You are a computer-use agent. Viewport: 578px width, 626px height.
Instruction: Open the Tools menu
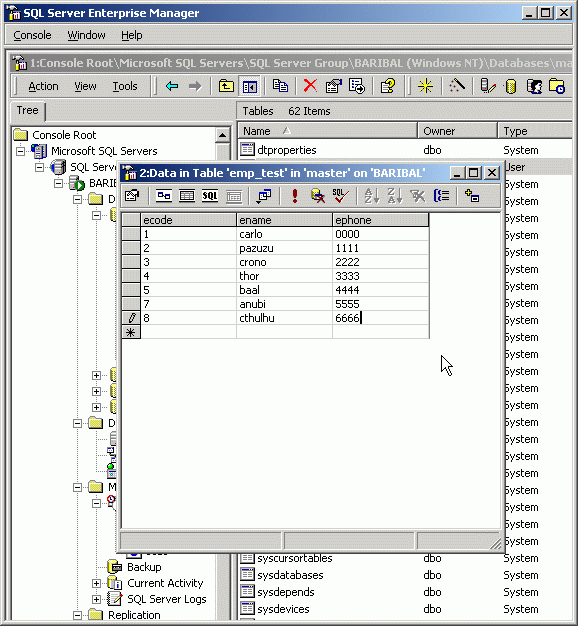point(125,86)
